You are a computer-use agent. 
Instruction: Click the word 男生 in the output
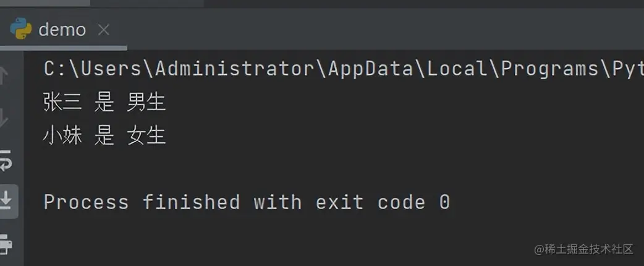click(146, 102)
